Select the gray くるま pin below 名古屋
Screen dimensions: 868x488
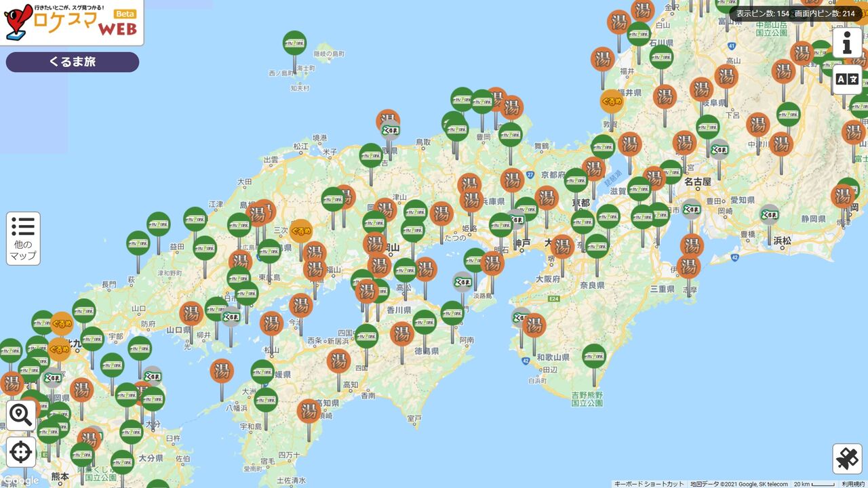point(691,209)
